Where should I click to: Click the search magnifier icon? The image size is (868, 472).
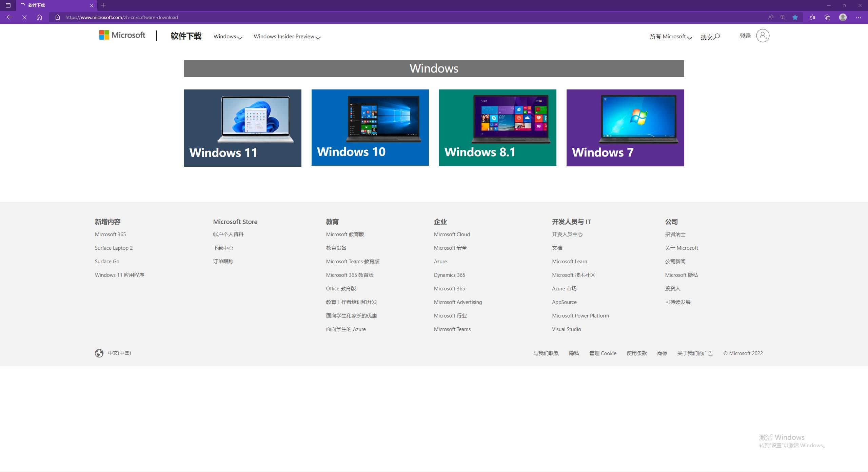(716, 36)
